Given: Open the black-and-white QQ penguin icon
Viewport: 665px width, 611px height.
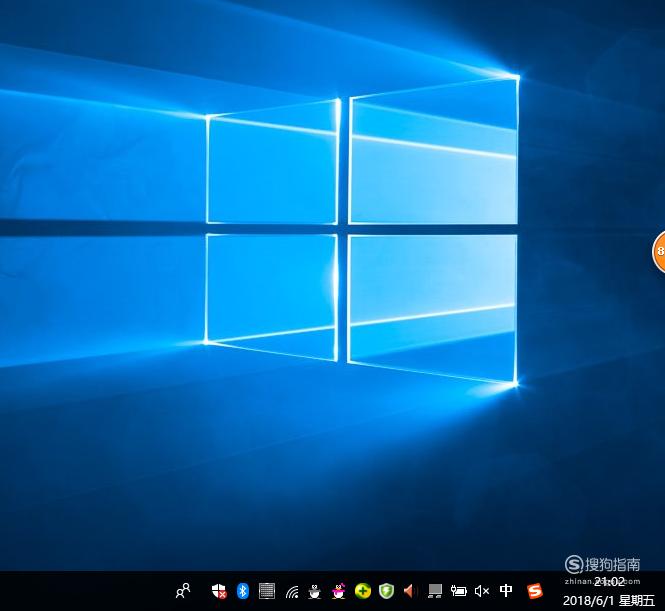Looking at the screenshot, I should tap(314, 591).
